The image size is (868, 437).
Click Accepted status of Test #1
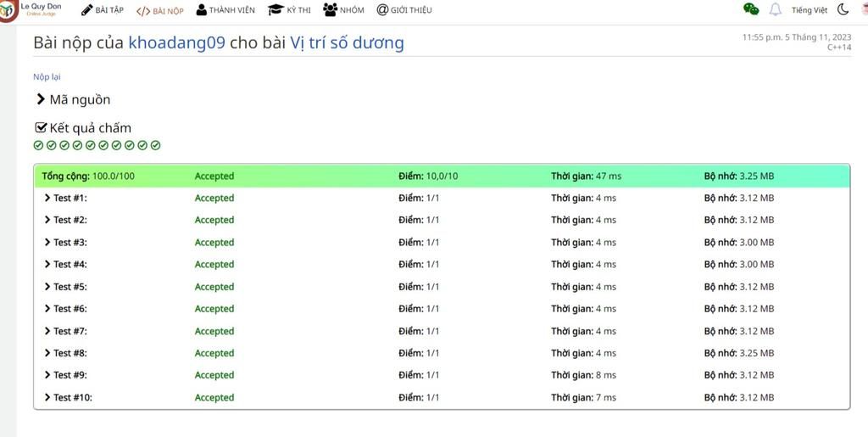point(214,198)
